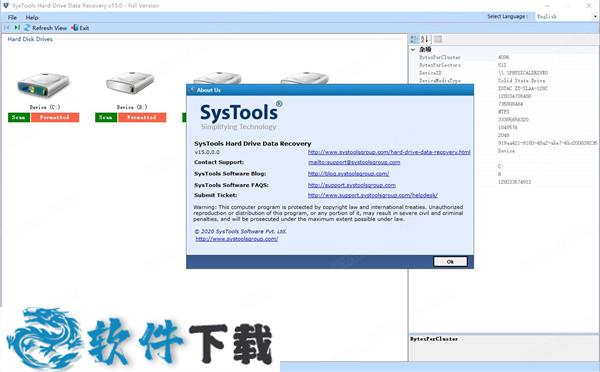The image size is (600, 372).
Task: Click the NTFS property value
Action: (504, 112)
